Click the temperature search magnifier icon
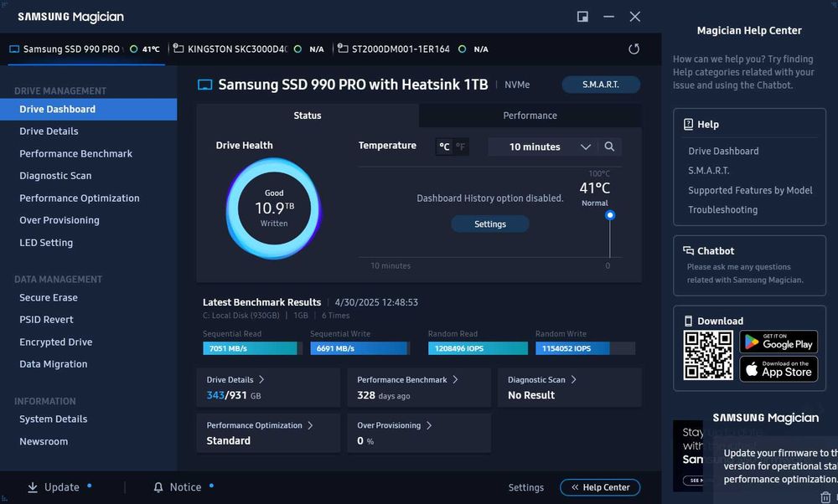The width and height of the screenshot is (838, 504). tap(609, 147)
